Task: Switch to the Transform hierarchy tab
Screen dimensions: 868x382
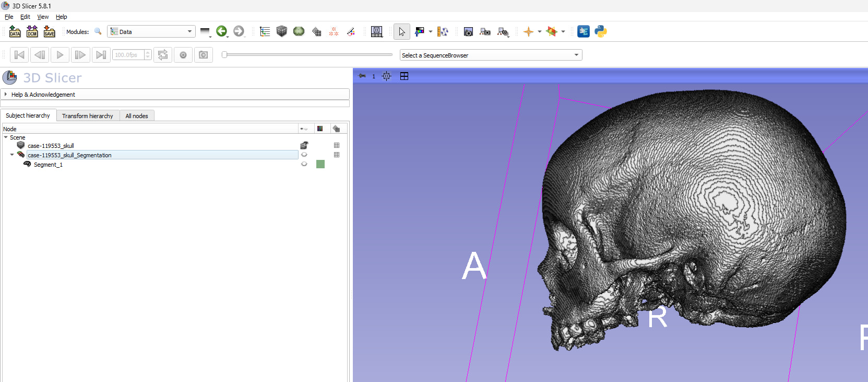Action: coord(87,116)
